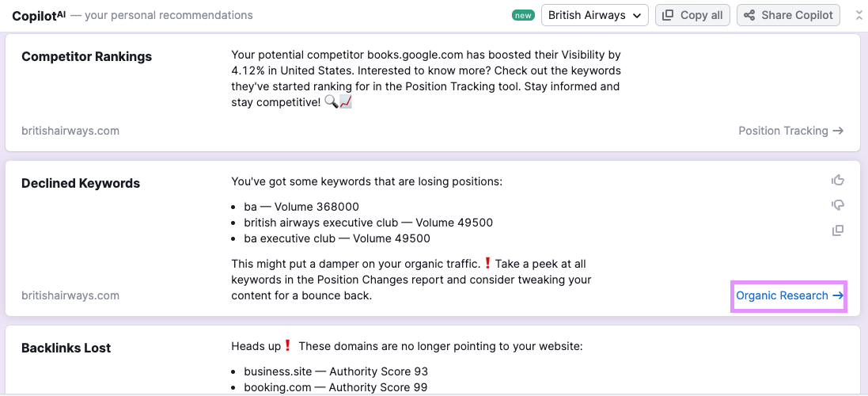Collapse the Copilot panel
The width and height of the screenshot is (868, 396).
coord(859,15)
